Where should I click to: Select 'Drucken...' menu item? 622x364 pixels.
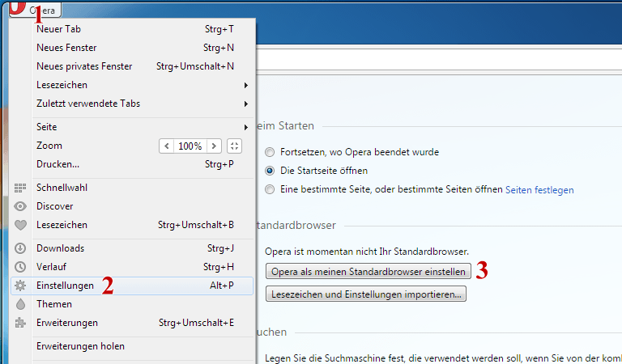point(132,164)
